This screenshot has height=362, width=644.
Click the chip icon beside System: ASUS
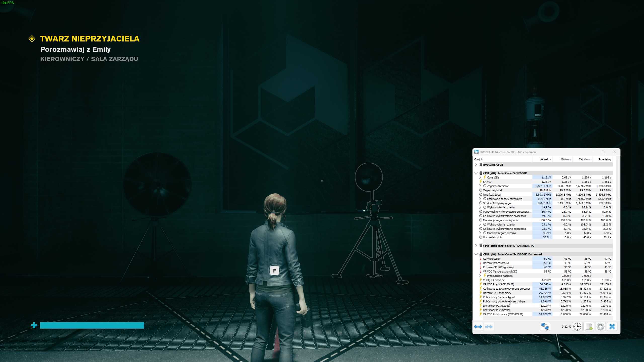click(x=481, y=165)
